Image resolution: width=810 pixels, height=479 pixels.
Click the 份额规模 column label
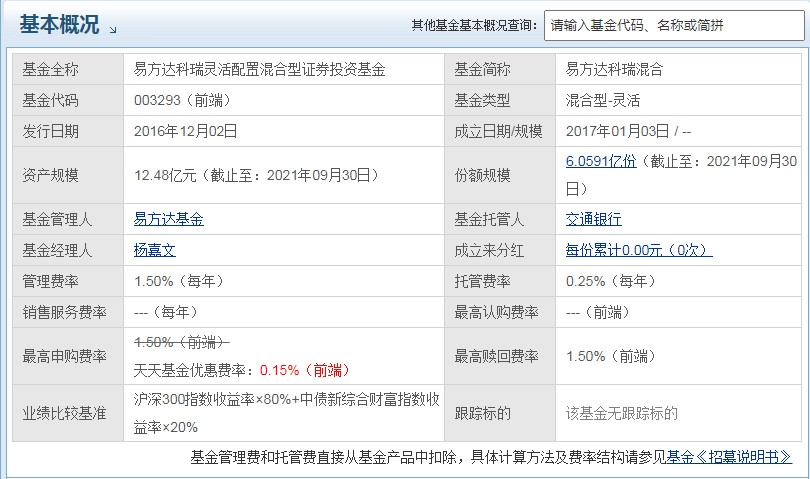click(482, 175)
